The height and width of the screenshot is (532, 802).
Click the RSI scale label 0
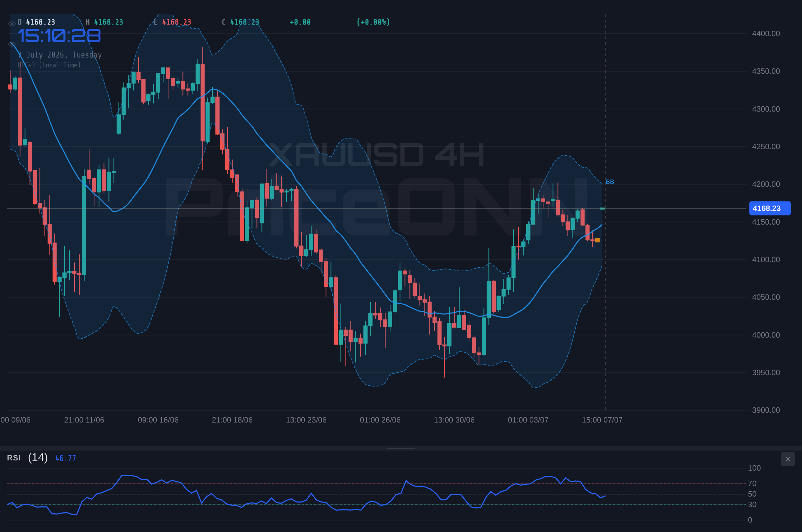(x=750, y=520)
